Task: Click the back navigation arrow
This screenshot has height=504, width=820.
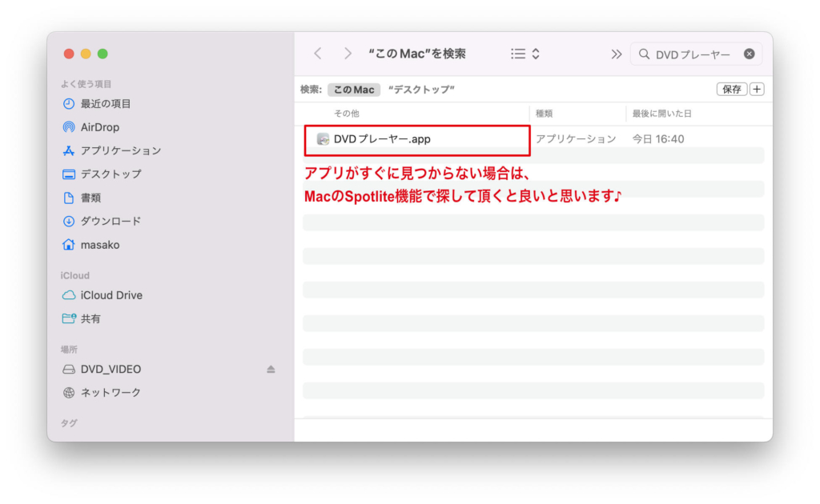Action: [318, 53]
